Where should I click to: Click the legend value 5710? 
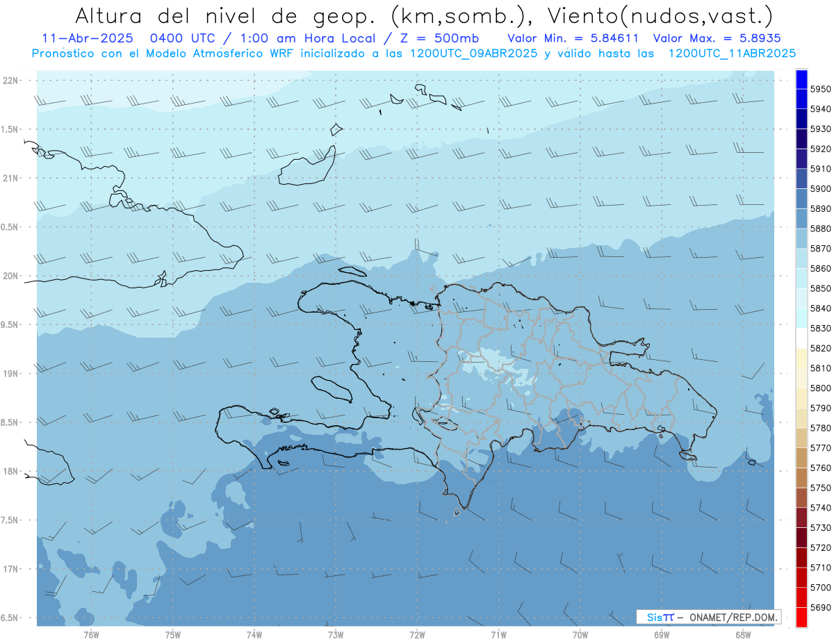click(820, 568)
